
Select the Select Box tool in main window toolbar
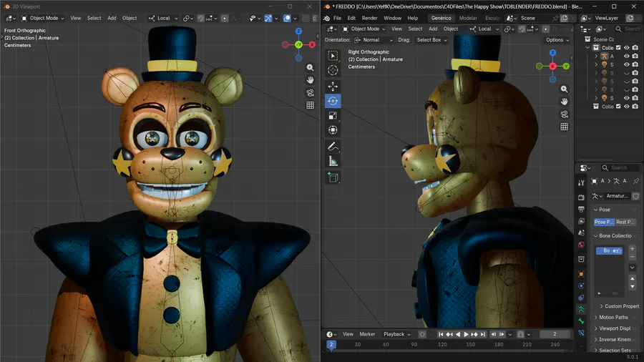click(x=333, y=55)
